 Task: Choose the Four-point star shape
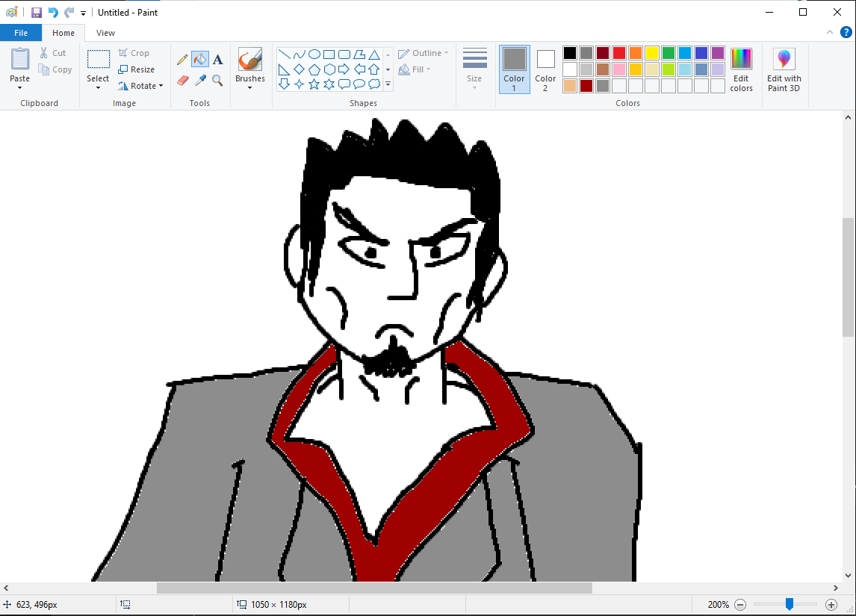click(x=300, y=84)
